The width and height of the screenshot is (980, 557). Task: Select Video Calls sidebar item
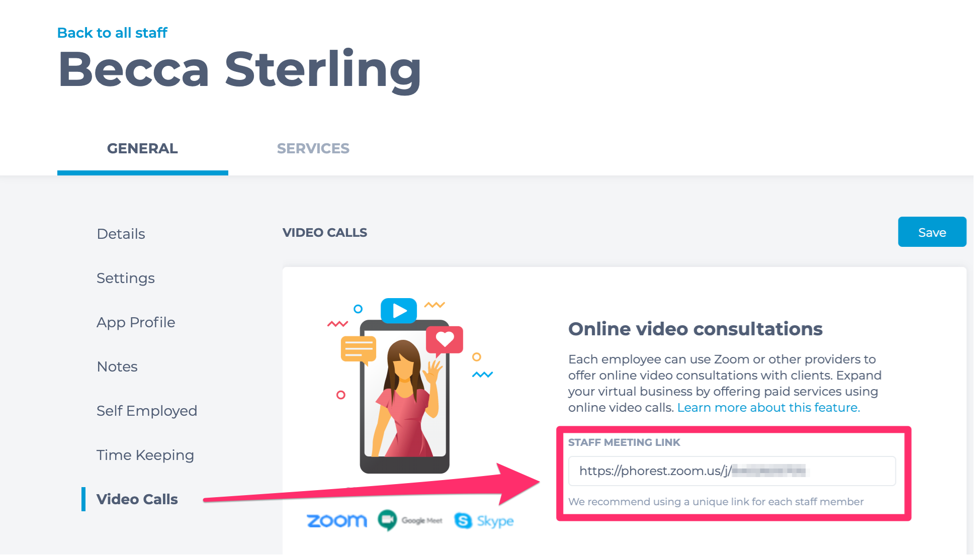[137, 499]
